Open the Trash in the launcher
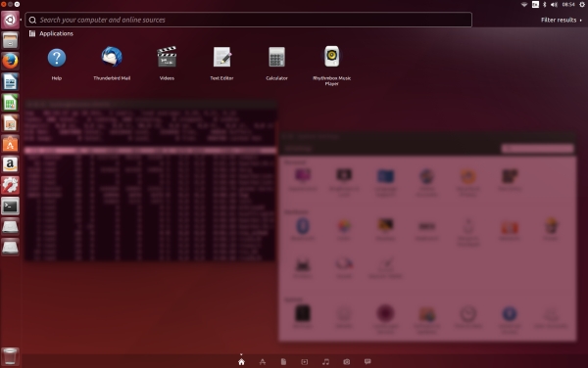The height and width of the screenshot is (368, 588). pos(10,356)
